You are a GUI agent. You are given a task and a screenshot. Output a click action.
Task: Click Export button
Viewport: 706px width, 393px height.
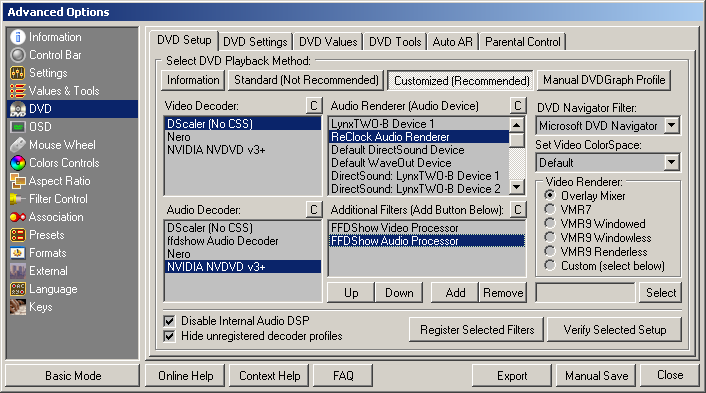point(512,376)
